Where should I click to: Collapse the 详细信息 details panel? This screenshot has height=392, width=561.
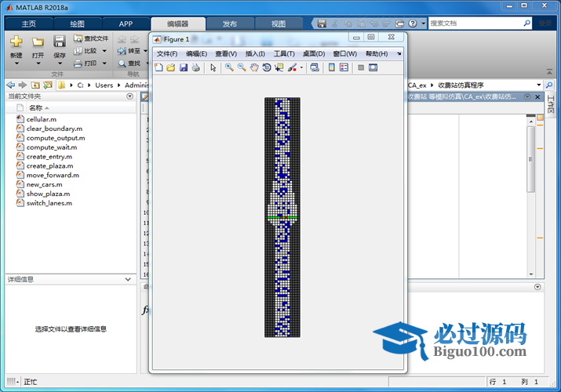click(x=128, y=279)
